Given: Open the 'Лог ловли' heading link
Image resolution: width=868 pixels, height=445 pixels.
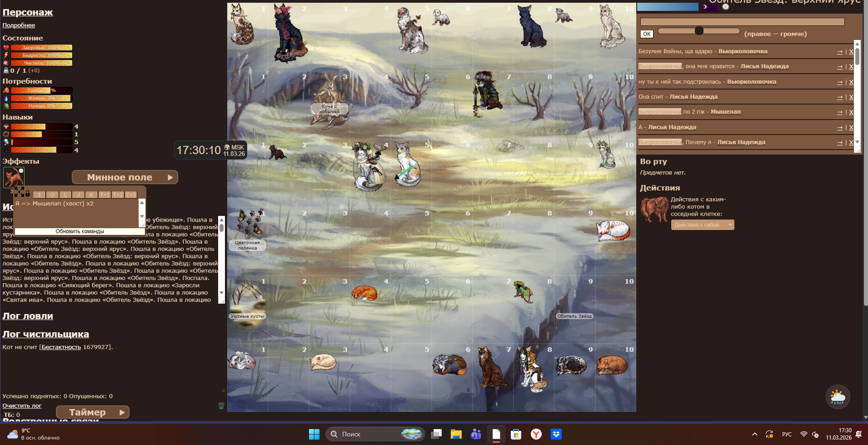Looking at the screenshot, I should [x=28, y=316].
